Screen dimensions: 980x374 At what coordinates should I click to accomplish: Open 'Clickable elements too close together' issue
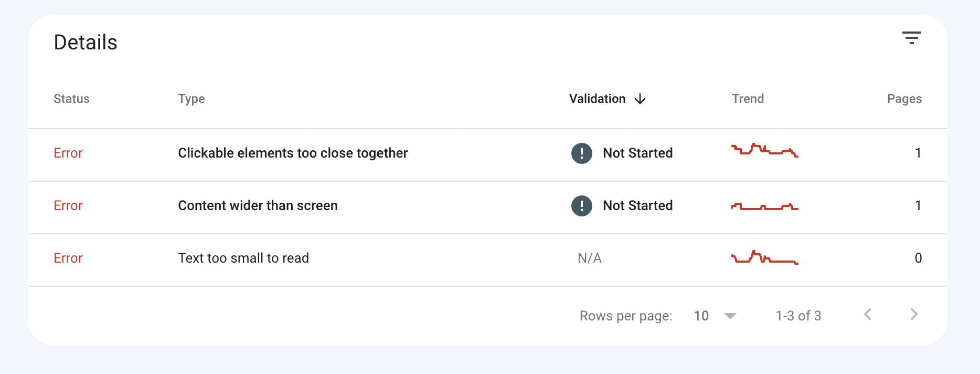click(293, 153)
